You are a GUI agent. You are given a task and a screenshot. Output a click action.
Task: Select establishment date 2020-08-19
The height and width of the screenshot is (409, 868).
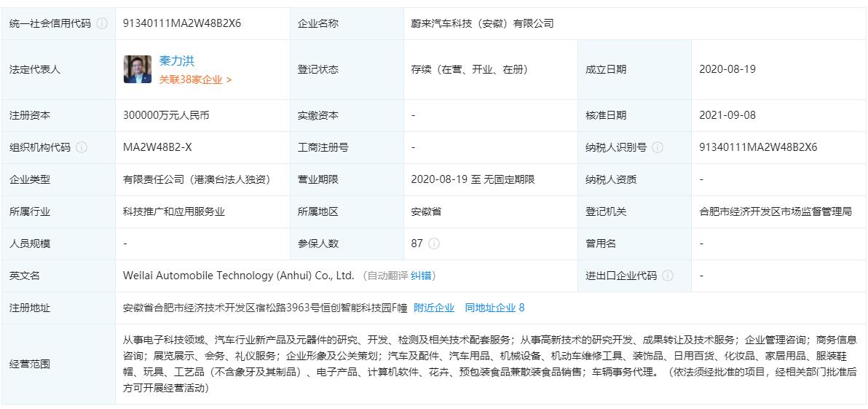point(727,70)
